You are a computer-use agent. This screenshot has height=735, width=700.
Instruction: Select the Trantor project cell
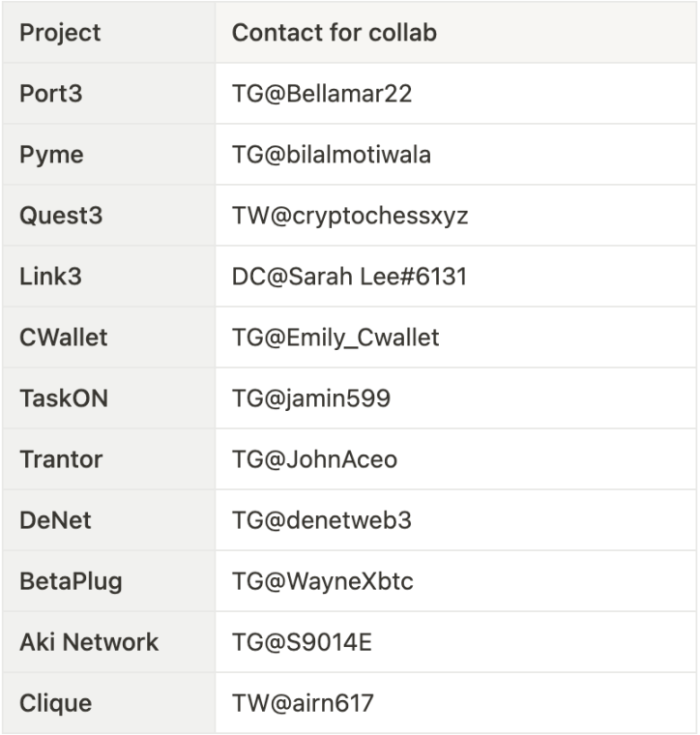click(60, 459)
